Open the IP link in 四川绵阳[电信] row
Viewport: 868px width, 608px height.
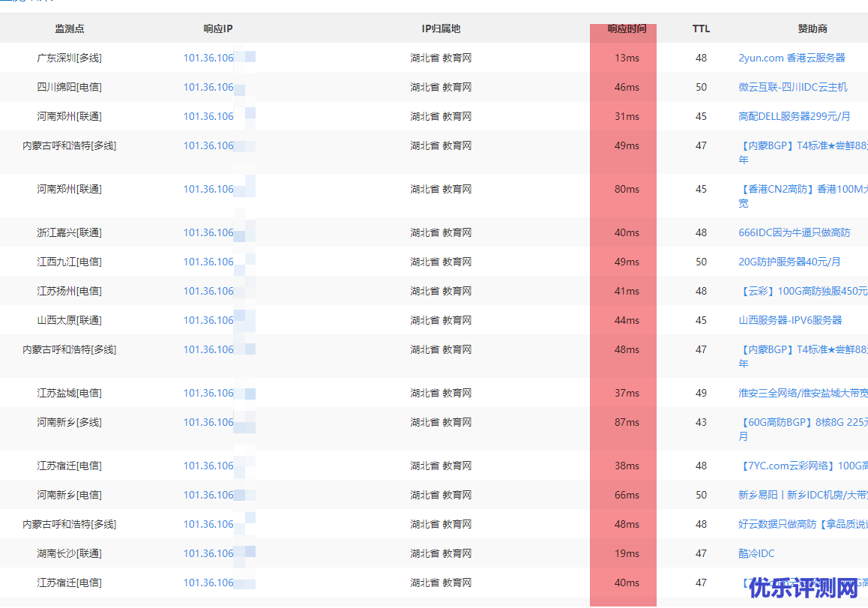pyautogui.click(x=209, y=87)
